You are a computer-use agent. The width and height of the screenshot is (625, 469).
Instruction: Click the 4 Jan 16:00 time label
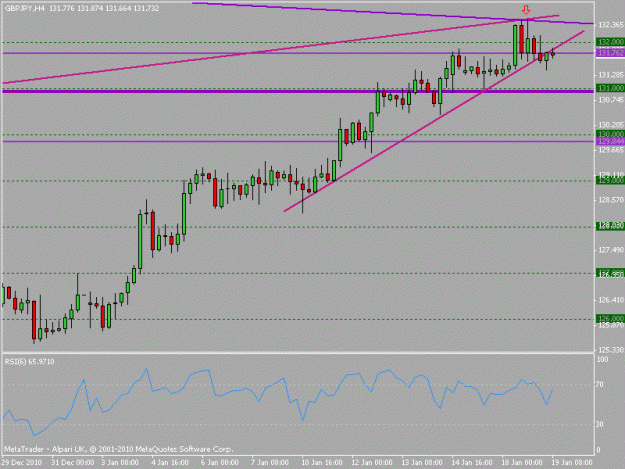pyautogui.click(x=170, y=463)
